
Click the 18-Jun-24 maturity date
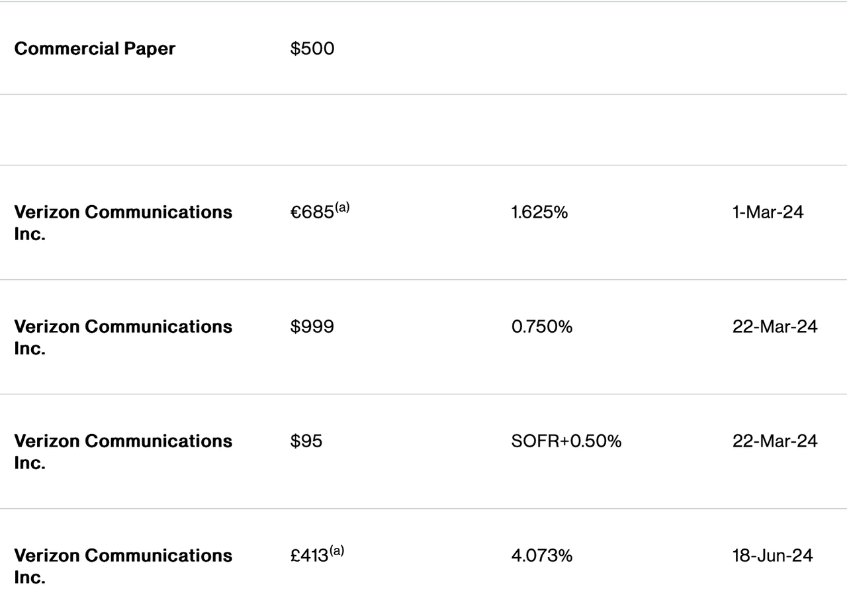(x=773, y=556)
